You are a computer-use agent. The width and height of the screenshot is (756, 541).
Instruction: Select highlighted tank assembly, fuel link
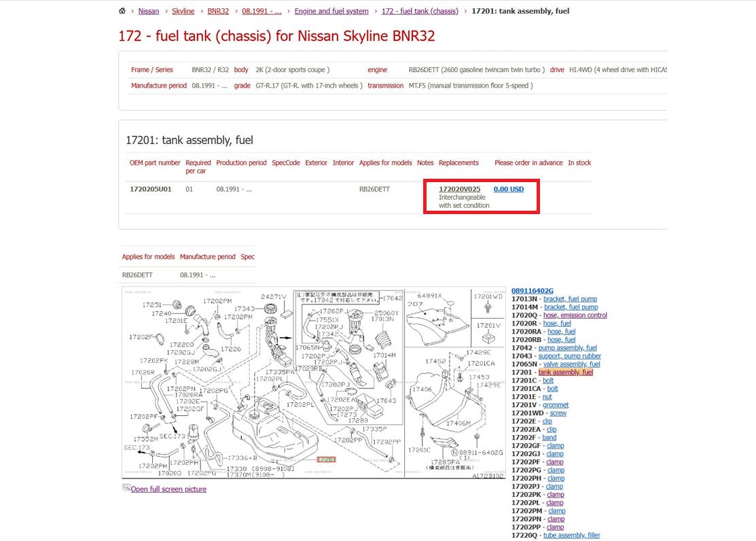[x=566, y=372]
